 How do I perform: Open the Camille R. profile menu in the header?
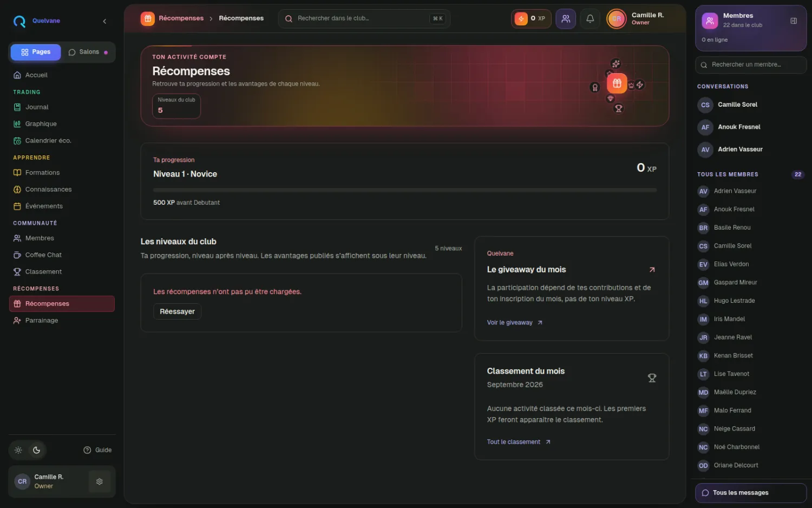pos(637,18)
